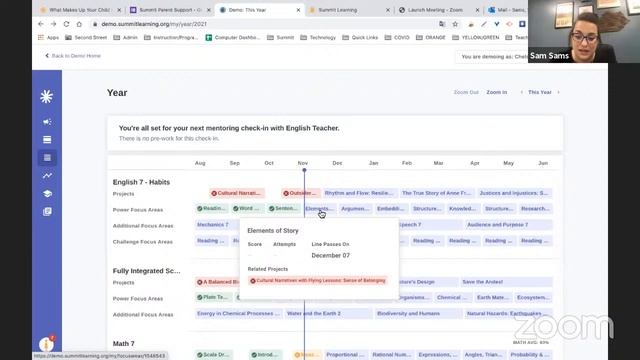This screenshot has width=640, height=360.
Task: Open Audience and Purpose 7 focus area
Action: tap(508, 224)
